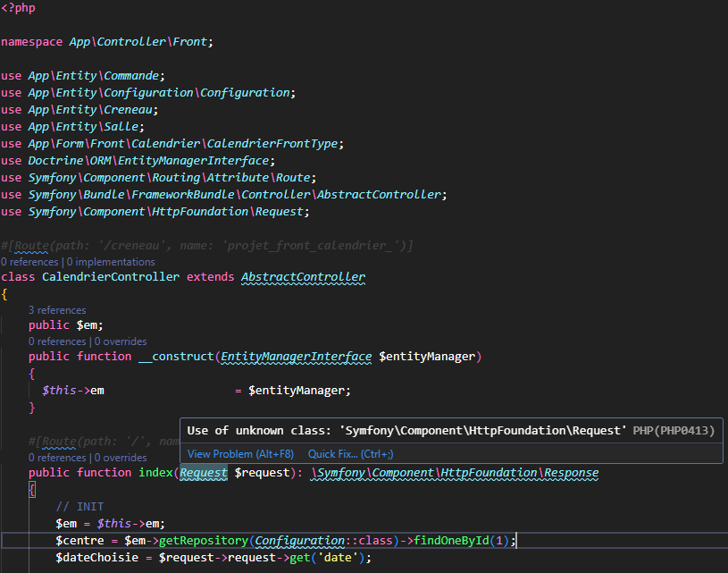
Task: Click the View Problem link in tooltip
Action: point(240,454)
